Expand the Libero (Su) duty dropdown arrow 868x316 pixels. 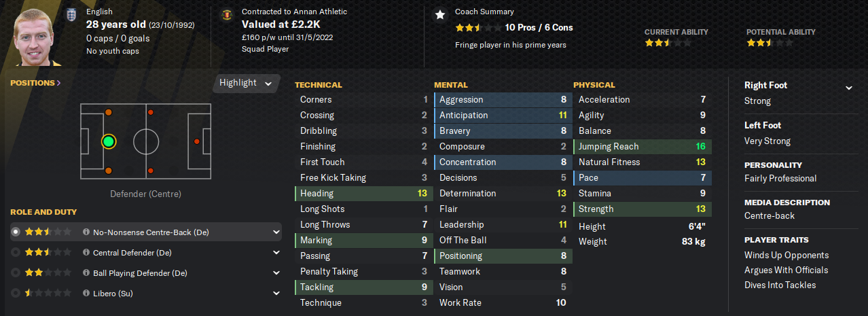pos(276,294)
